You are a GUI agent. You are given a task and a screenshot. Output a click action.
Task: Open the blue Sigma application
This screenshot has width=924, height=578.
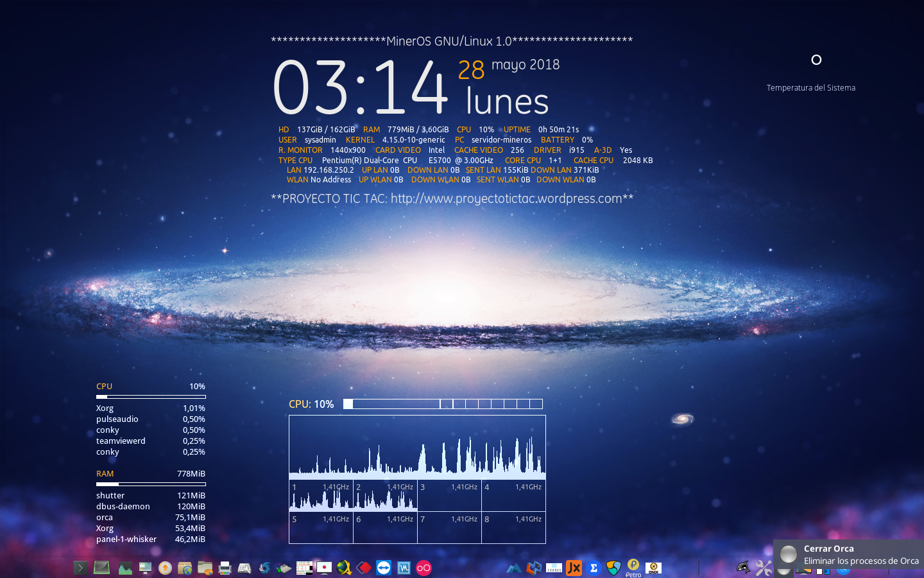click(594, 568)
